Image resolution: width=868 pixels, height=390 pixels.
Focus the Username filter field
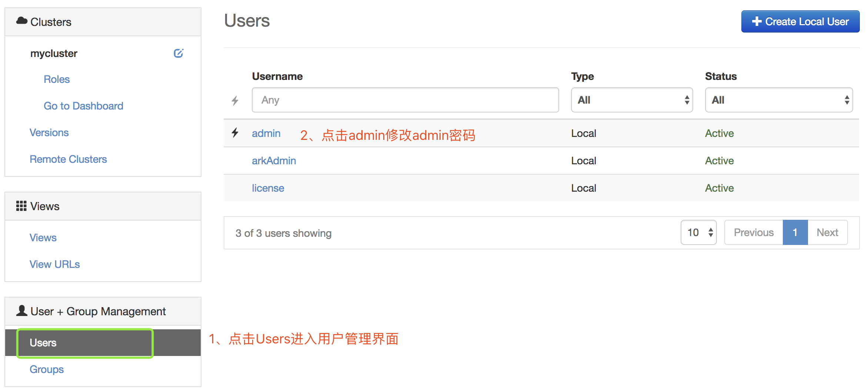pos(405,100)
